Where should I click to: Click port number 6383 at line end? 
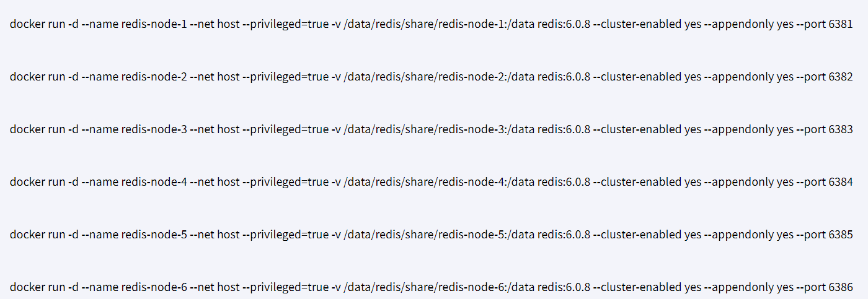pos(840,129)
